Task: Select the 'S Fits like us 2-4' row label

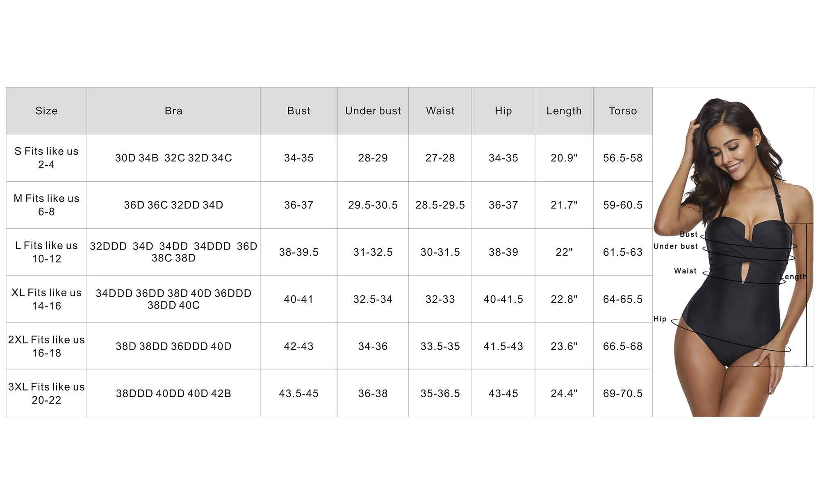Action: 46,158
